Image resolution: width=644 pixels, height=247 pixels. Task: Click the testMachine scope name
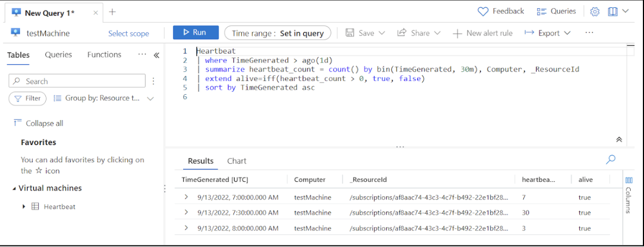tap(48, 33)
